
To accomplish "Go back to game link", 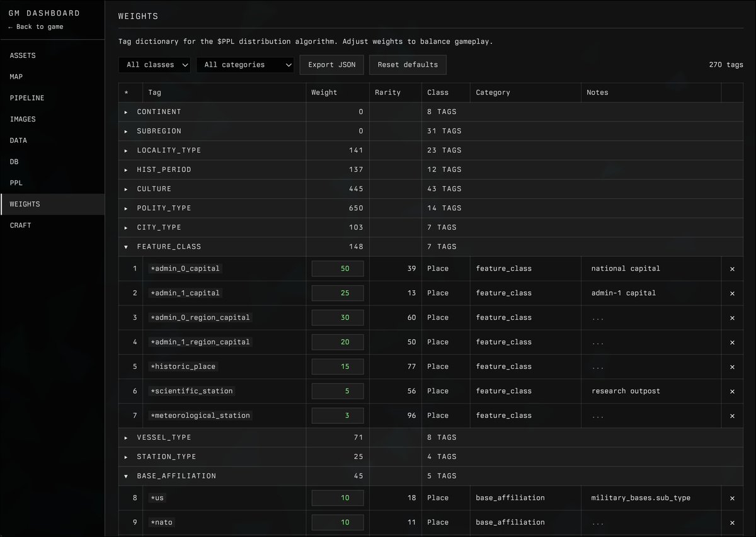I will point(36,27).
